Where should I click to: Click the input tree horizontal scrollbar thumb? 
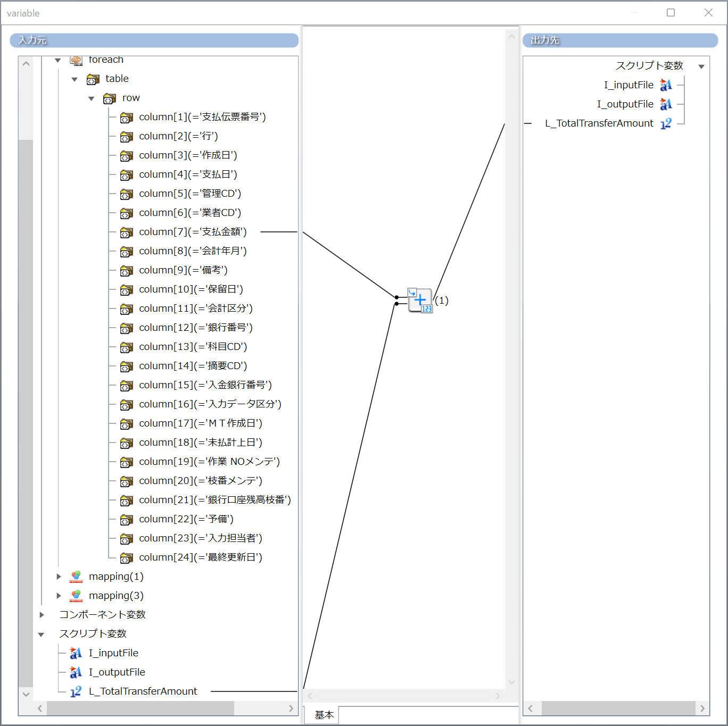[x=140, y=708]
